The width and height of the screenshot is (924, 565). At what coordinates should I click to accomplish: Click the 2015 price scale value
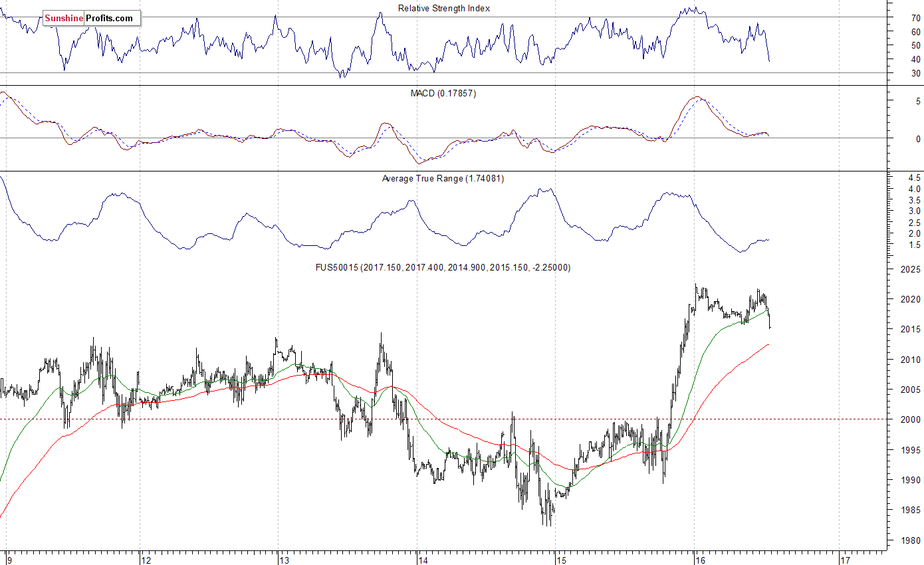[911, 330]
